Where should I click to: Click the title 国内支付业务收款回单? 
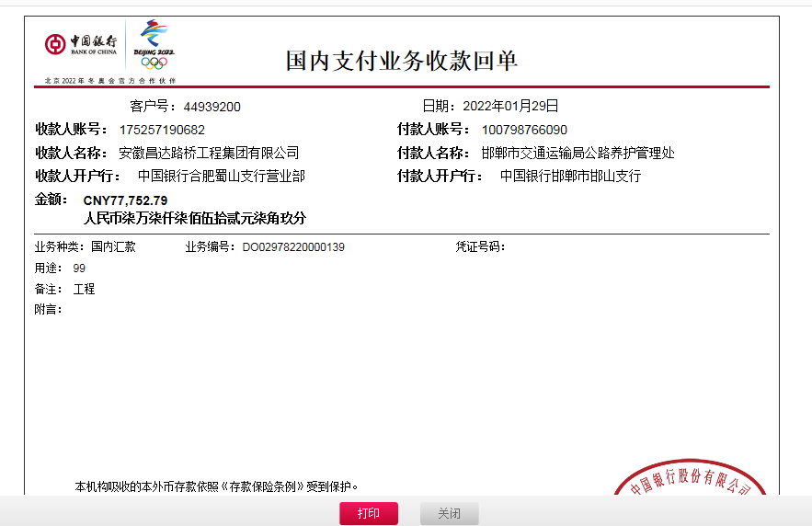pyautogui.click(x=402, y=61)
